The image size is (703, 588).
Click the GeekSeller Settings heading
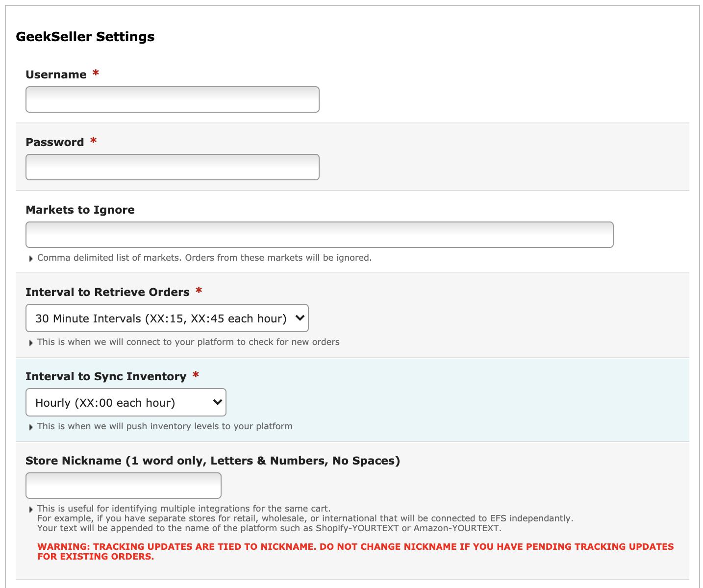(85, 37)
